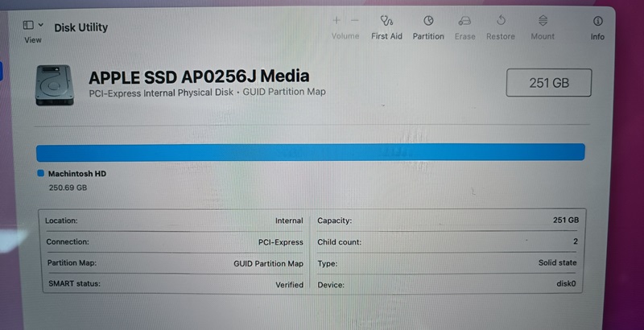
Task: Click the Disk Utility window title
Action: (x=81, y=27)
